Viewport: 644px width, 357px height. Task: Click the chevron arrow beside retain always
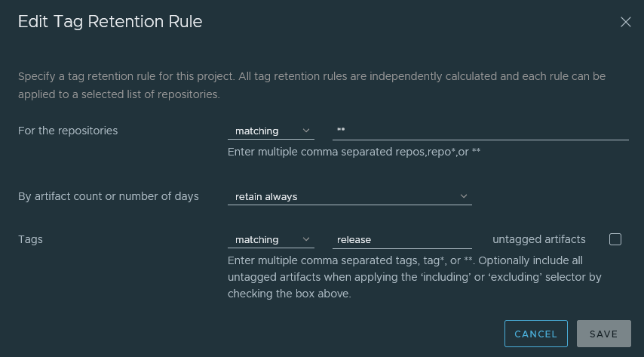[x=464, y=196]
